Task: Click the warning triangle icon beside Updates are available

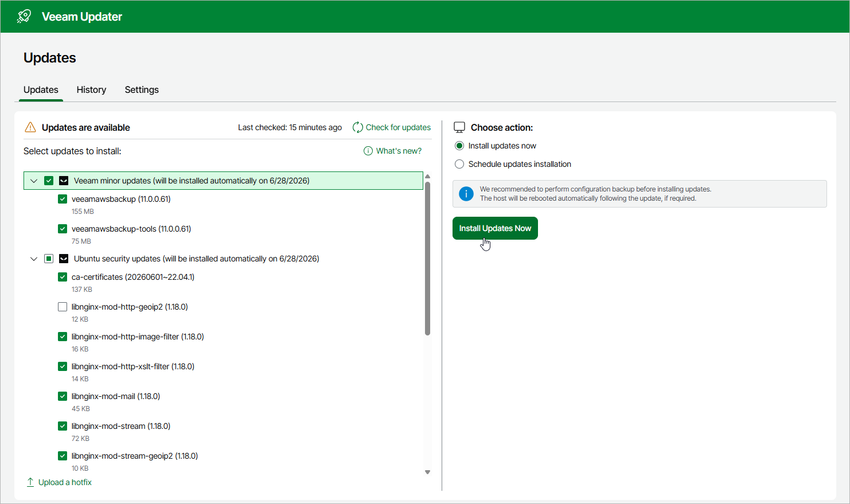Action: (x=30, y=127)
